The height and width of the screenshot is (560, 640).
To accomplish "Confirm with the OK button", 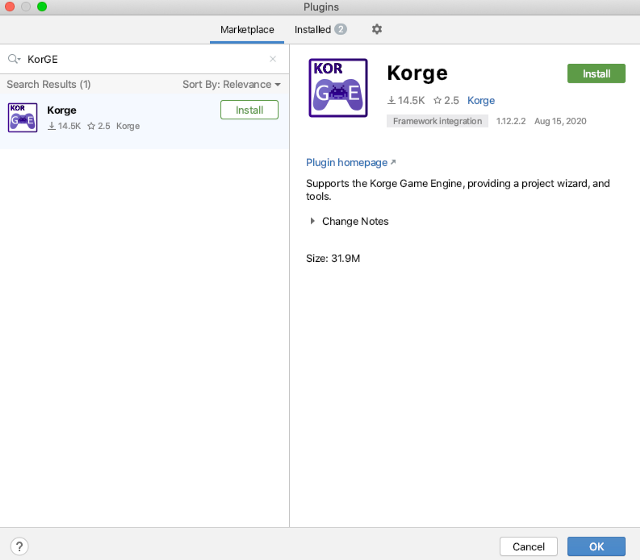I will click(596, 547).
